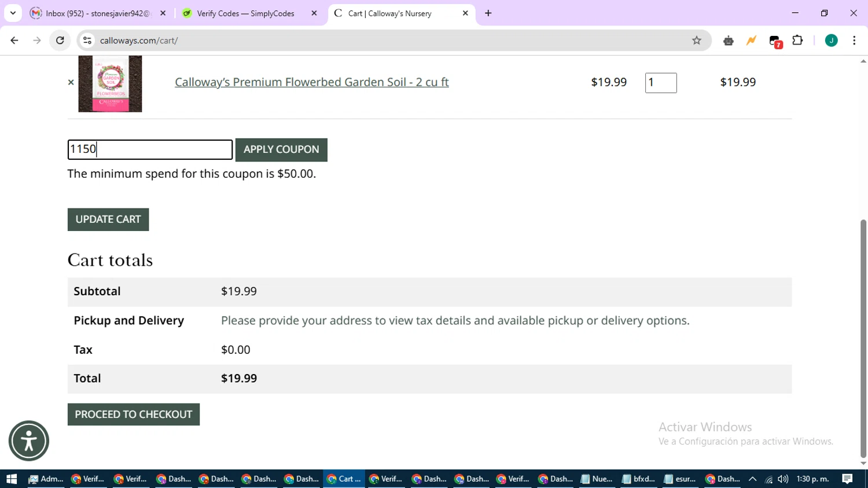This screenshot has height=488, width=868.
Task: Click the page vertical scrollbar thumb
Action: (863, 339)
